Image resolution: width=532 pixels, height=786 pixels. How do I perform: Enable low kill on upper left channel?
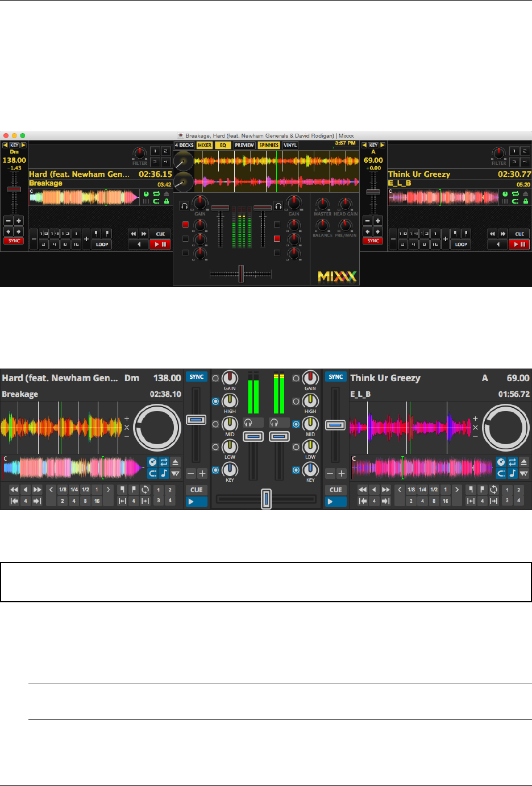[x=185, y=253]
